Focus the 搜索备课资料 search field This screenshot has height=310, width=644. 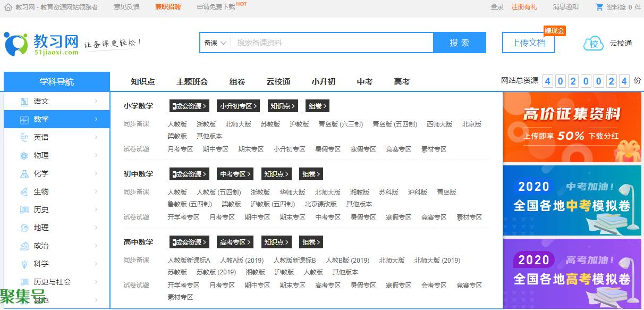[332, 43]
